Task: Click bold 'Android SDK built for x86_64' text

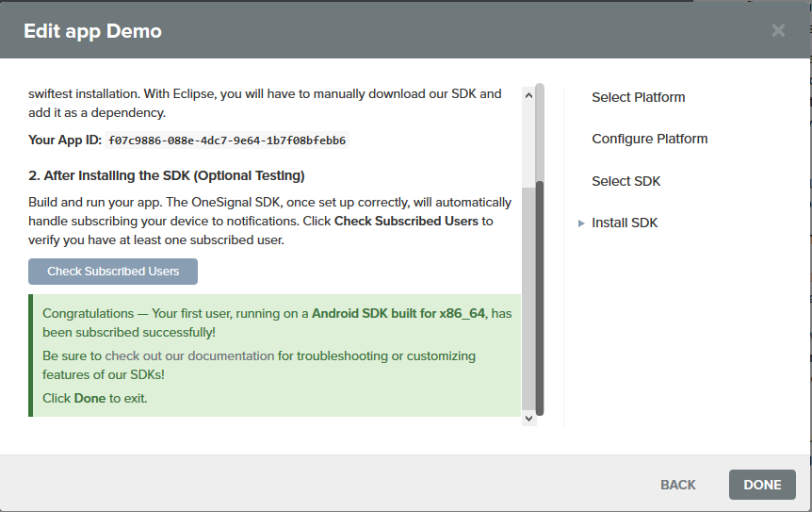Action: tap(398, 313)
